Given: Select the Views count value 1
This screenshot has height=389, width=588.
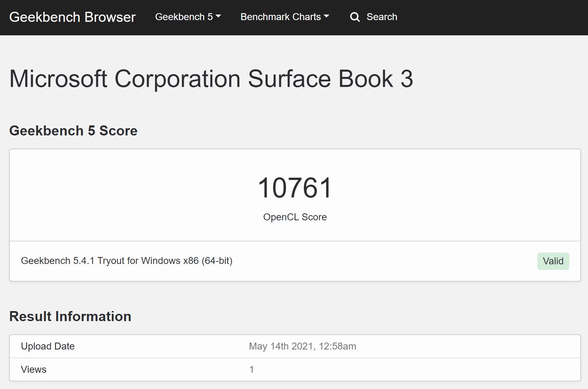Looking at the screenshot, I should tap(252, 369).
